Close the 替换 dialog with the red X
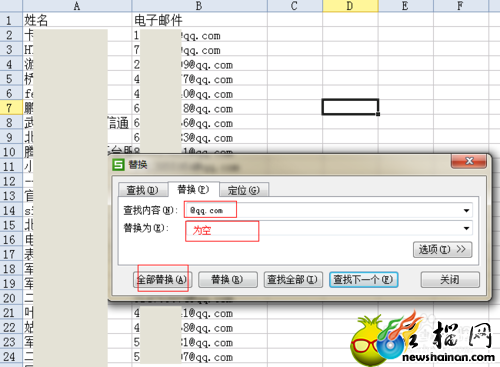Screen dimensions: 500x367 coord(469,161)
